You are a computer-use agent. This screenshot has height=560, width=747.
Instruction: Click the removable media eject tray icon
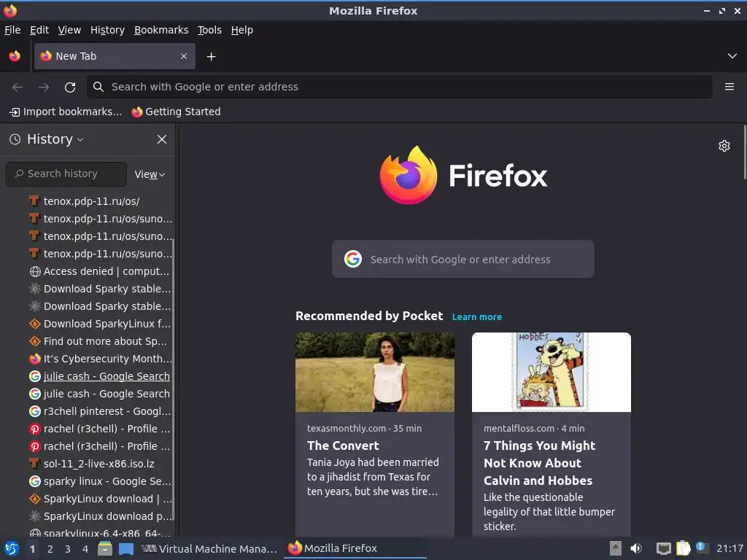[616, 548]
